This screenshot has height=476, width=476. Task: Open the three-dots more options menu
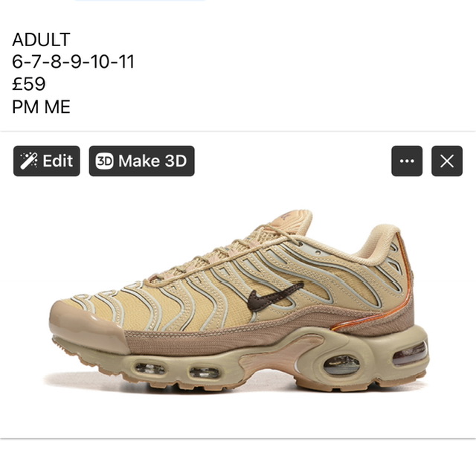tap(407, 161)
